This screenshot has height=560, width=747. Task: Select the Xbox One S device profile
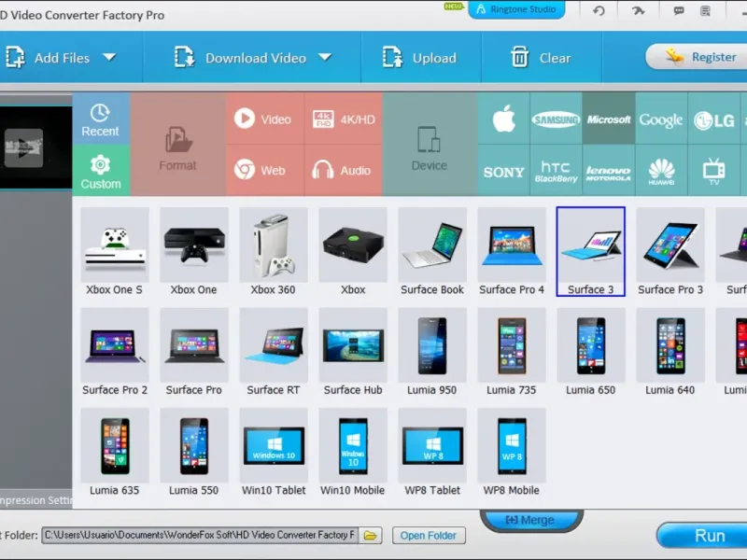pos(115,251)
